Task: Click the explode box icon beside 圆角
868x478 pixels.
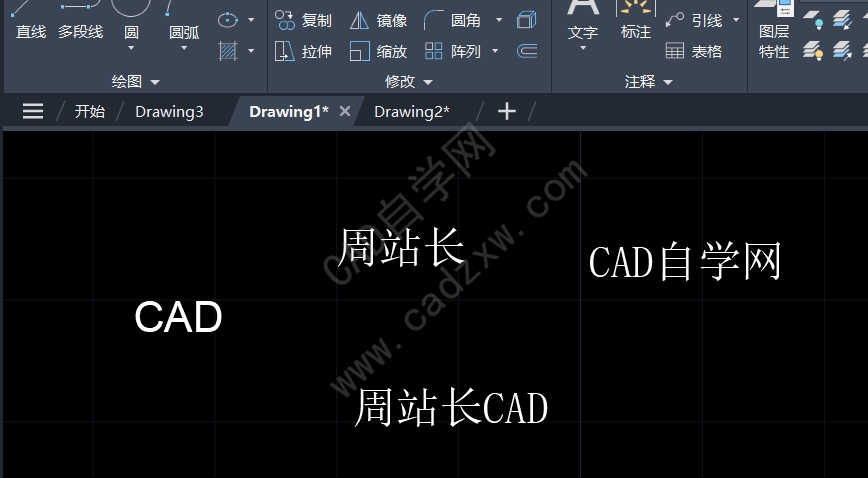Action: pos(526,20)
